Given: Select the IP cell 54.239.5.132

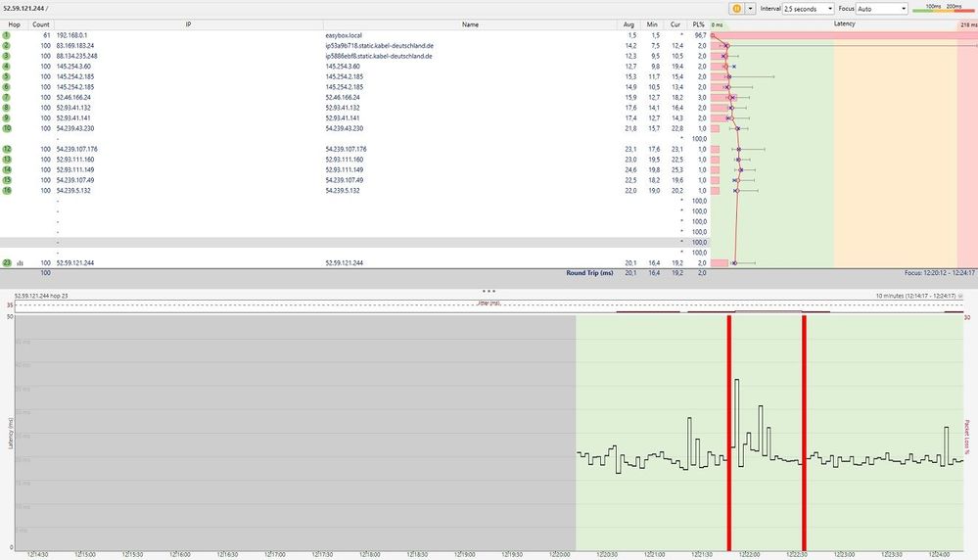Looking at the screenshot, I should [x=73, y=190].
